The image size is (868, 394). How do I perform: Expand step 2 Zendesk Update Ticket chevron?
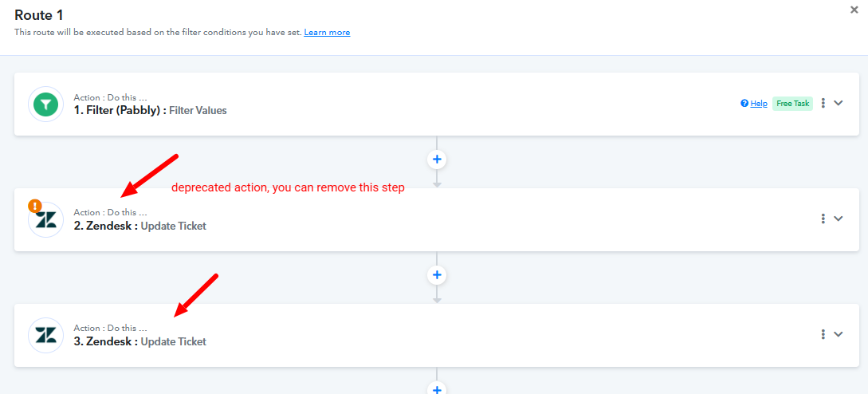[838, 219]
